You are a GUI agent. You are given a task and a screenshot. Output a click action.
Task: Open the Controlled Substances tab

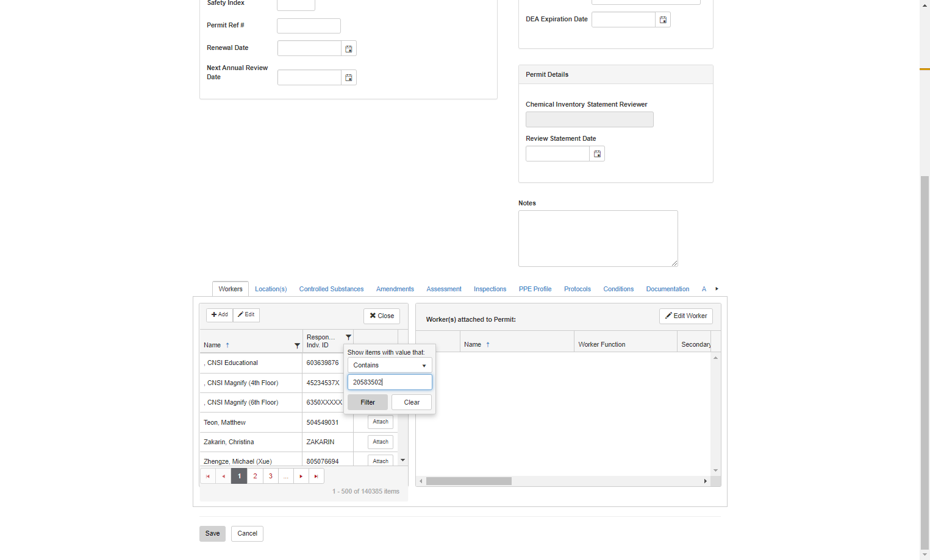[331, 289]
